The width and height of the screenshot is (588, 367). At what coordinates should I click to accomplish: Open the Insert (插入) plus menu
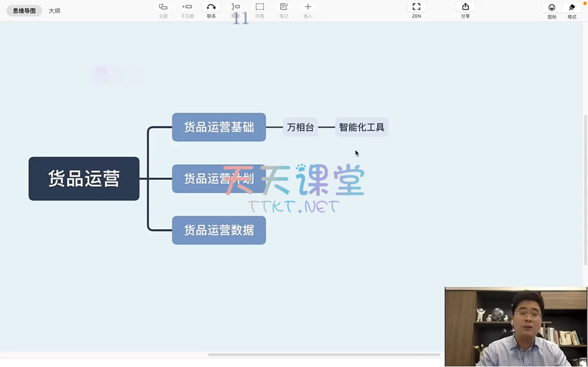coord(308,7)
